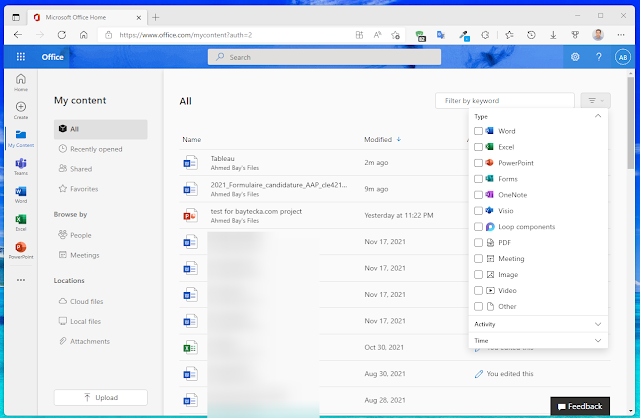Open the AB account avatar
This screenshot has width=640, height=418.
click(x=623, y=57)
